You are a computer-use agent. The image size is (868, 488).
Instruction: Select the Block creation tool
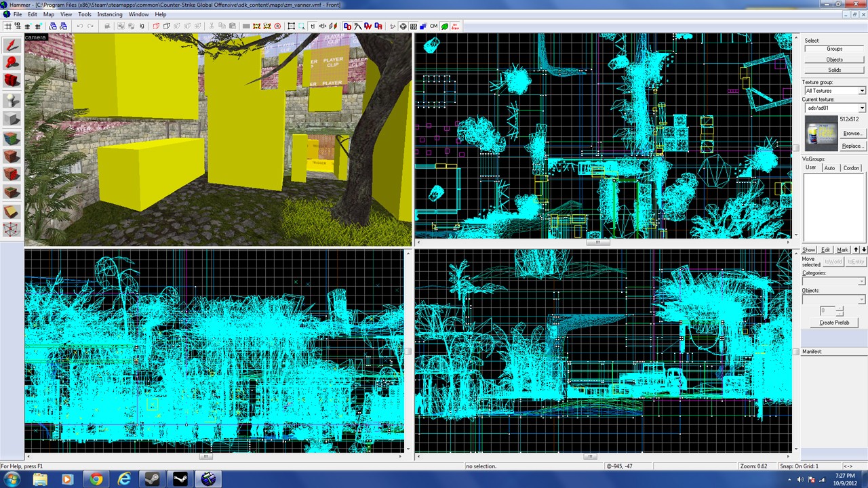(x=12, y=119)
